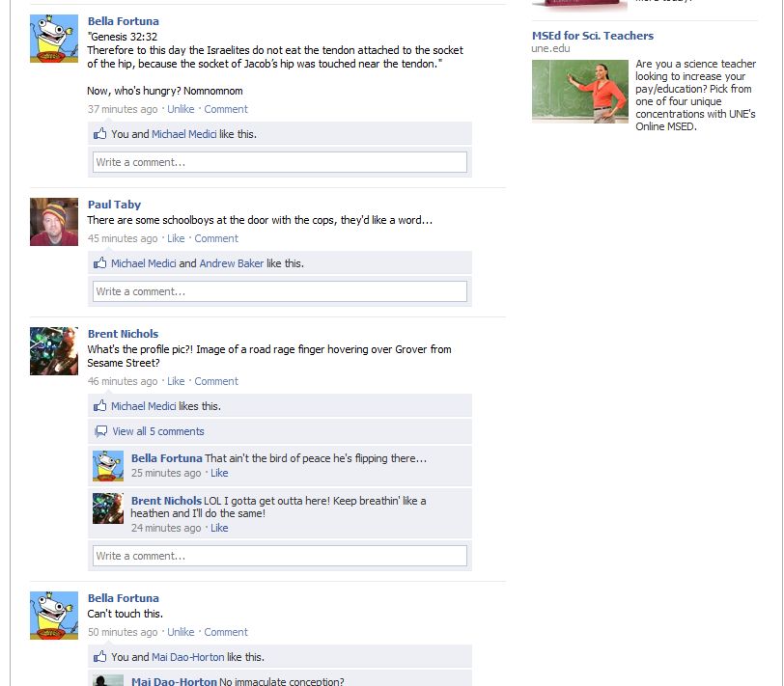Like Paul Taby's schoolboys post
The width and height of the screenshot is (784, 686).
click(x=176, y=238)
